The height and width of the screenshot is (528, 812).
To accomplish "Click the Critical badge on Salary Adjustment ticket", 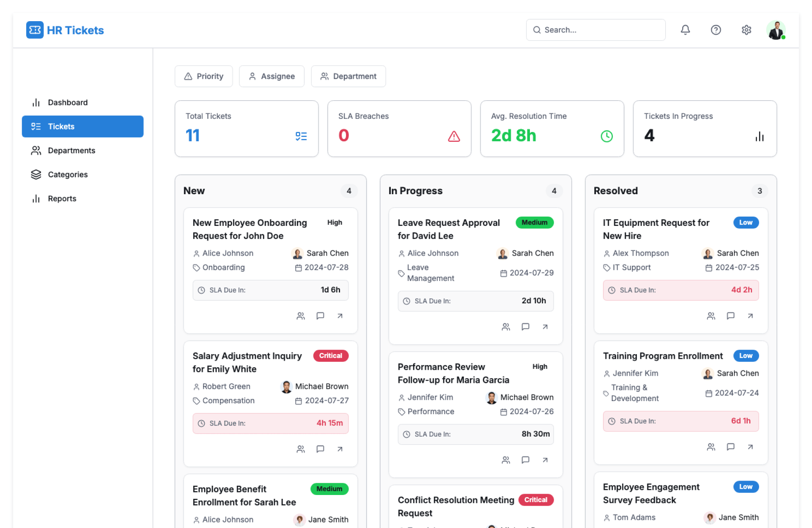I will point(330,356).
